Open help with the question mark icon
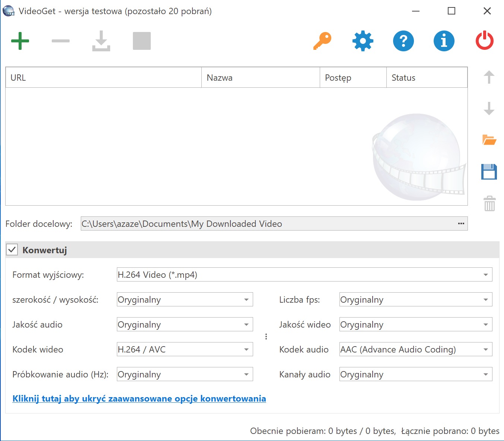 click(x=403, y=41)
